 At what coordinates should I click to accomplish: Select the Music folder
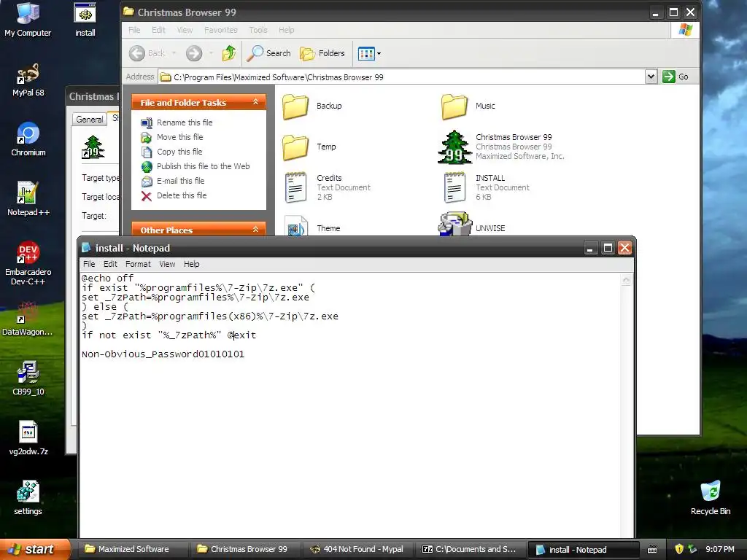click(468, 106)
